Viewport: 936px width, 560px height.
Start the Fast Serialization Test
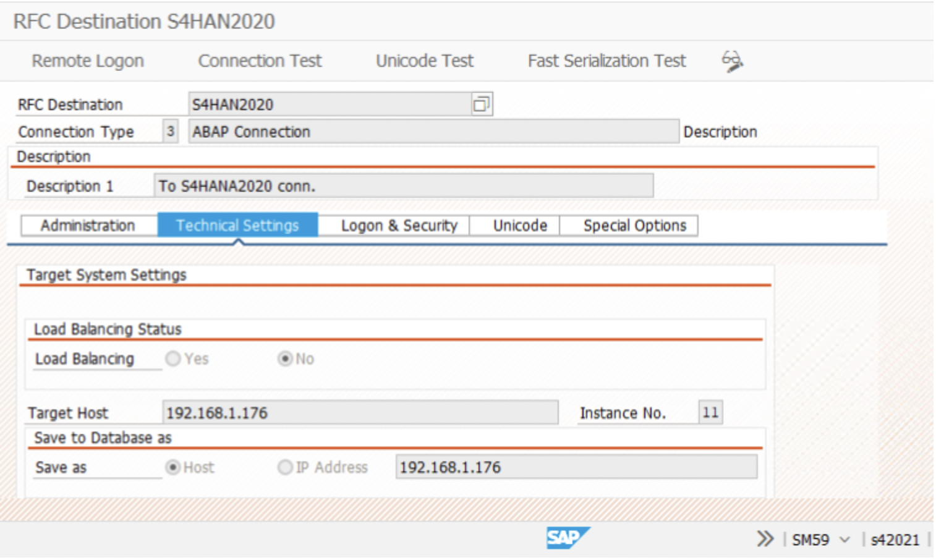click(606, 61)
